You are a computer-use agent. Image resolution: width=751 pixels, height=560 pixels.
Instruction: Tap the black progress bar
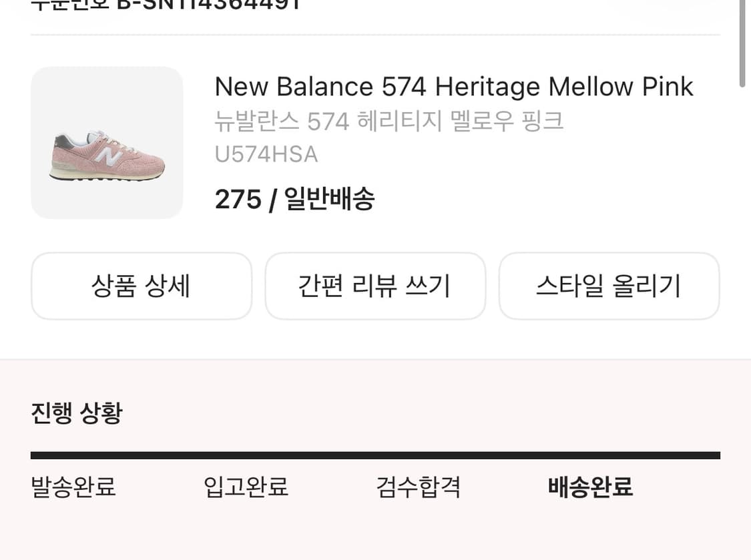(x=375, y=454)
